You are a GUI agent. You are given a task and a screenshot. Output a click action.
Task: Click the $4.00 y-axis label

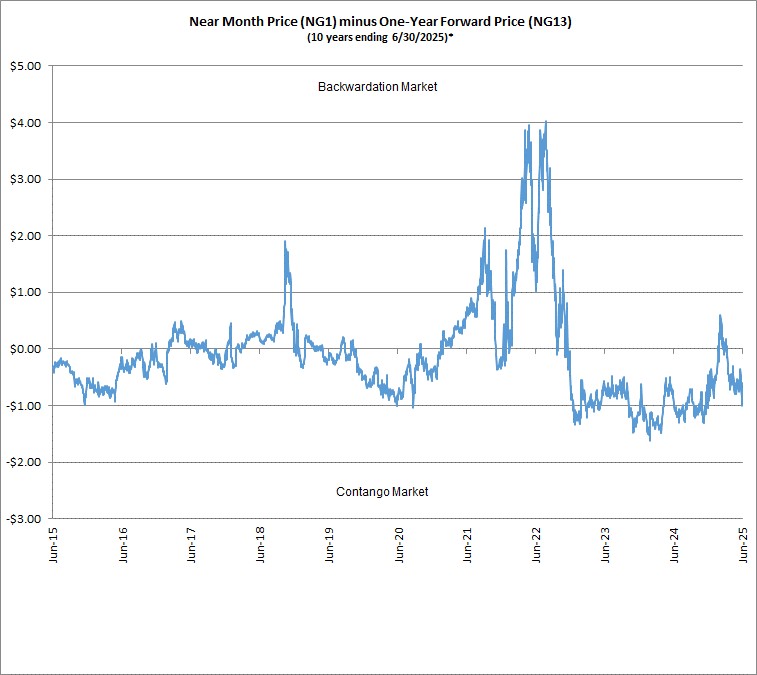[x=26, y=123]
